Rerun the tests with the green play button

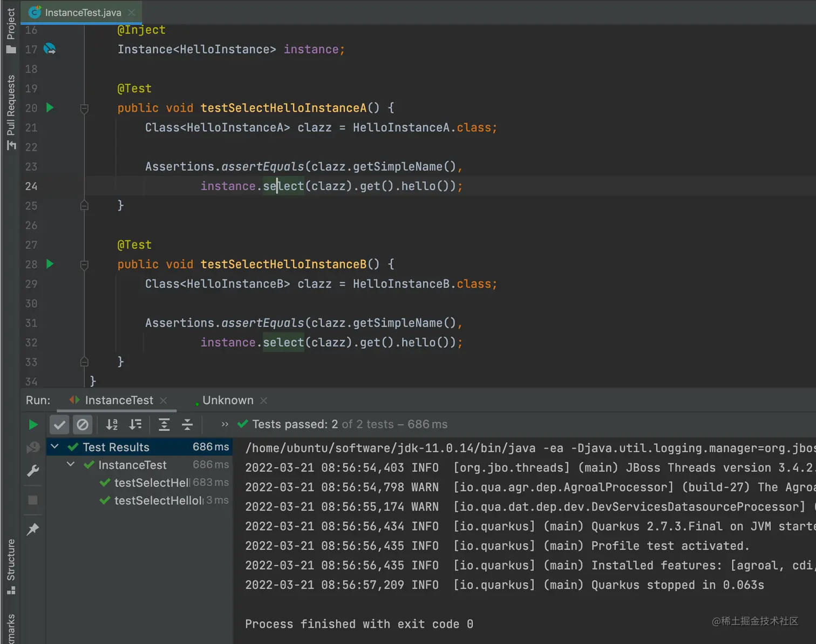[x=33, y=425]
